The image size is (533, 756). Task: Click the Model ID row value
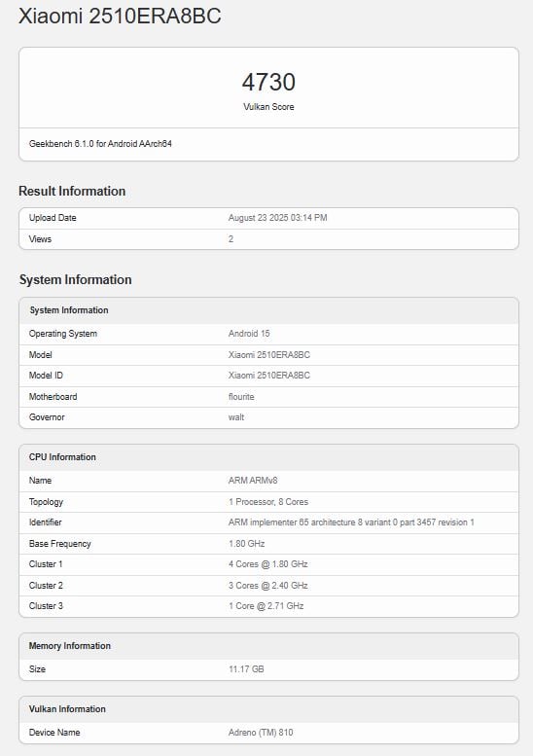pyautogui.click(x=268, y=376)
